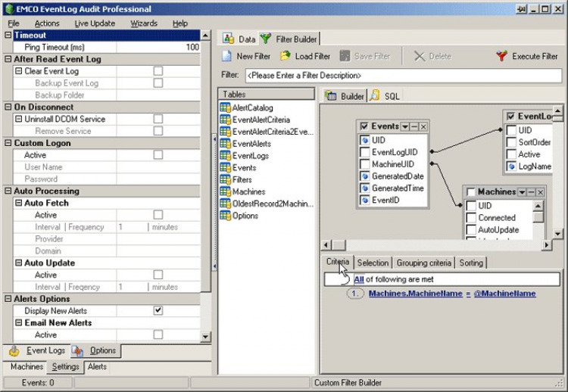Click the builder canvas horizontal scroll right arrow
The height and width of the screenshot is (392, 568).
pos(546,245)
